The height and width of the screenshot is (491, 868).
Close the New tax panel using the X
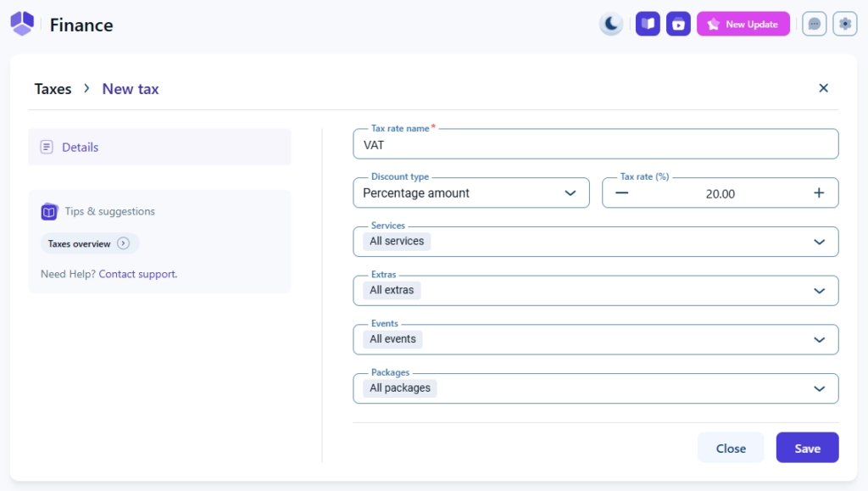[x=823, y=88]
